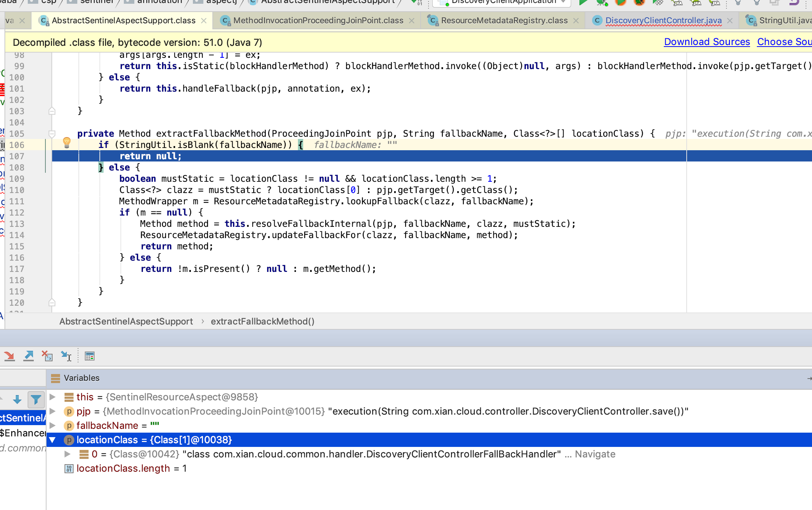The image size is (812, 510).
Task: Switch to ResourceMetadataRegistry.class tab
Action: point(504,21)
